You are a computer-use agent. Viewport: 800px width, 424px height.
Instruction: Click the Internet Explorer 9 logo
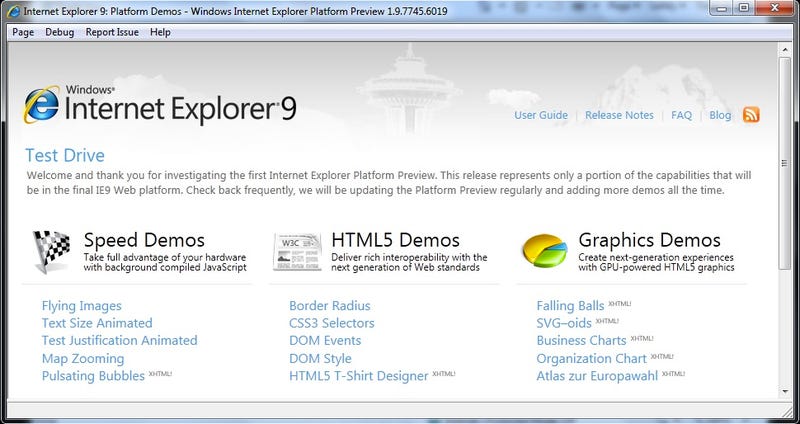pyautogui.click(x=160, y=104)
